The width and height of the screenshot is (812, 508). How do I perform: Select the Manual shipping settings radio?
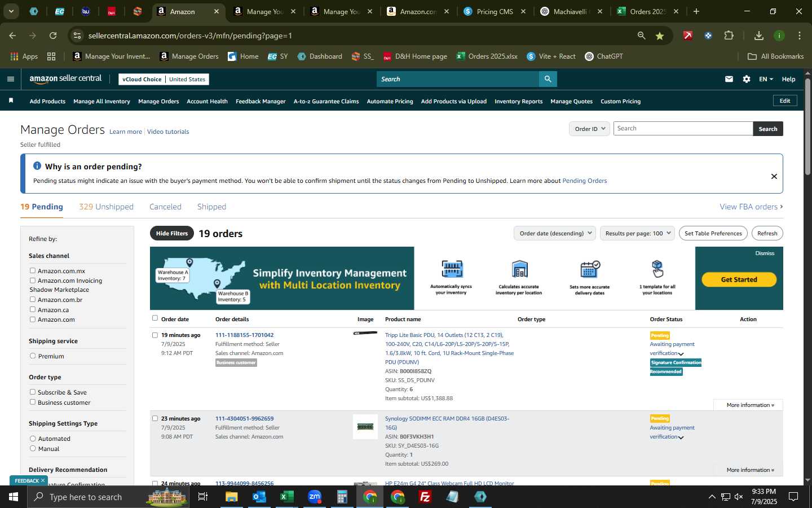point(33,448)
